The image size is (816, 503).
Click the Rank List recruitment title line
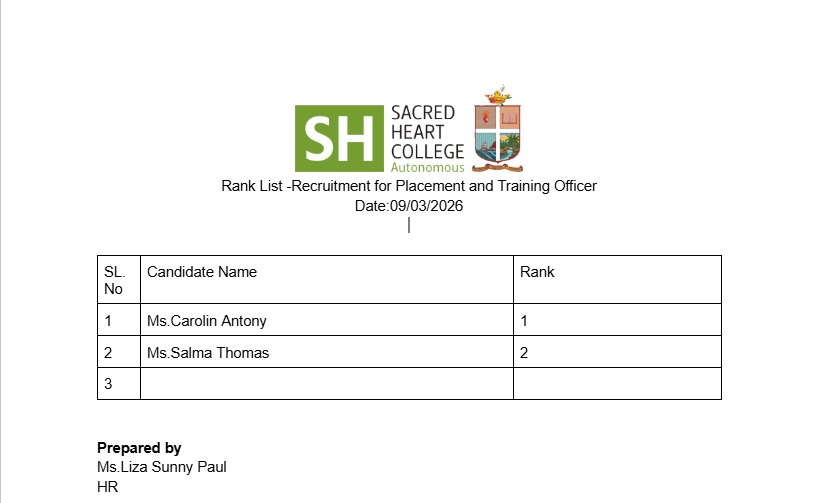point(408,186)
